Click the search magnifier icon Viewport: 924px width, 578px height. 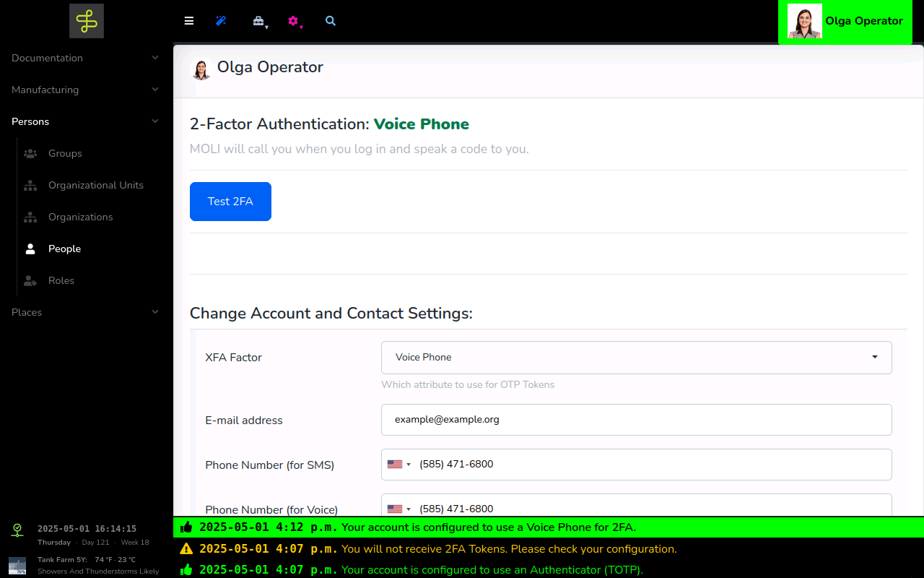pyautogui.click(x=331, y=21)
